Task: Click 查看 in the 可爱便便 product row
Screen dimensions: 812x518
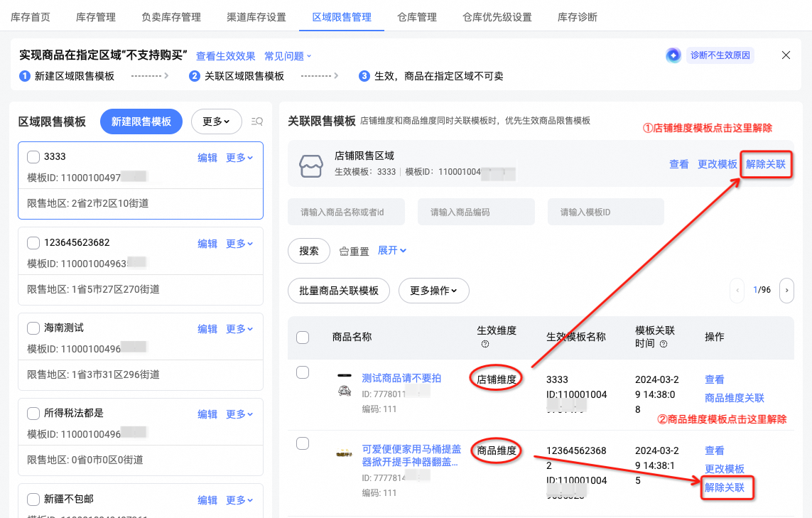Action: pyautogui.click(x=714, y=450)
